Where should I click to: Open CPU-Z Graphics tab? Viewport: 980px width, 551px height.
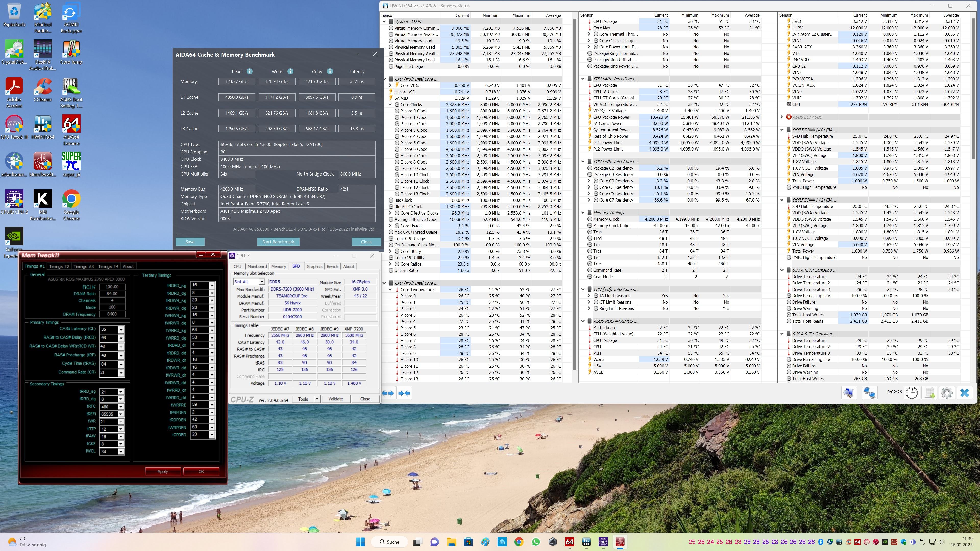(314, 267)
